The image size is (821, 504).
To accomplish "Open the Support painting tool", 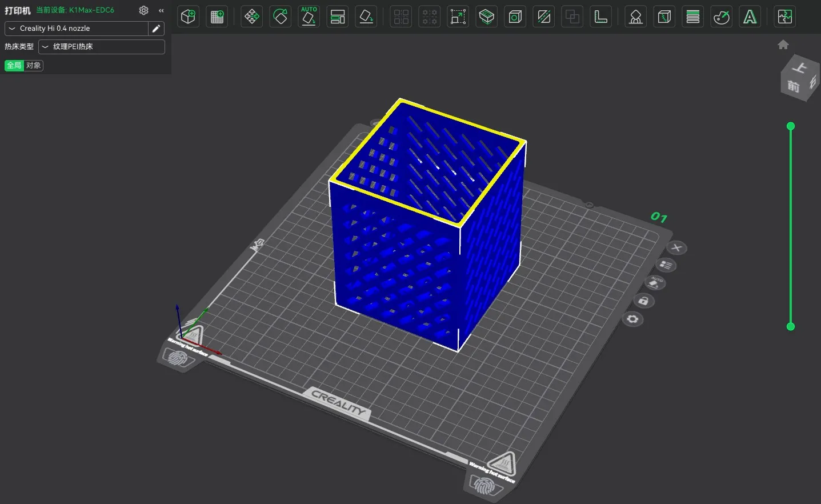I will 635,17.
